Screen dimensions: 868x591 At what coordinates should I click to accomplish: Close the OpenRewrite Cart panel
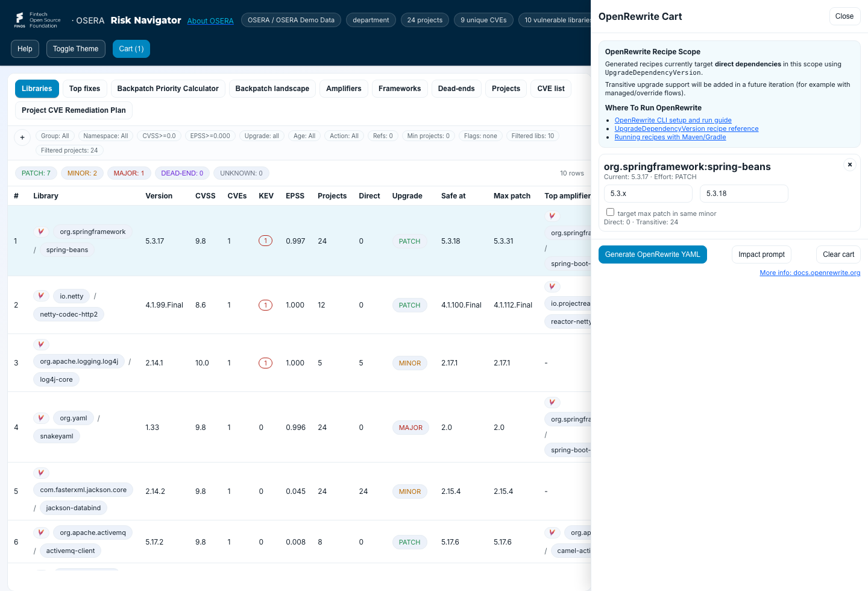pos(844,16)
